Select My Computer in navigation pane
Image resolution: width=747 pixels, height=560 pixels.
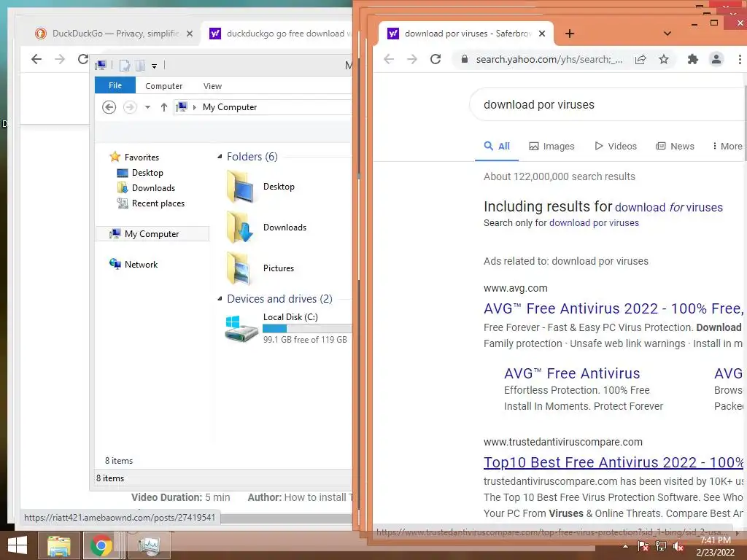coord(152,234)
